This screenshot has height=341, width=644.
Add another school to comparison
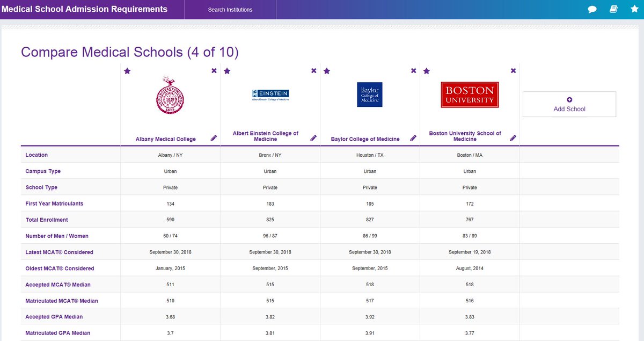pos(569,104)
